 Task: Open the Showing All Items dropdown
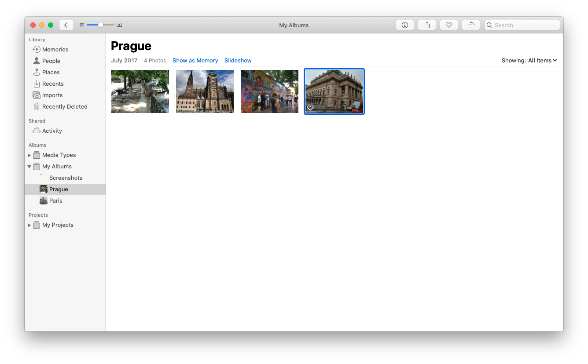pyautogui.click(x=542, y=61)
